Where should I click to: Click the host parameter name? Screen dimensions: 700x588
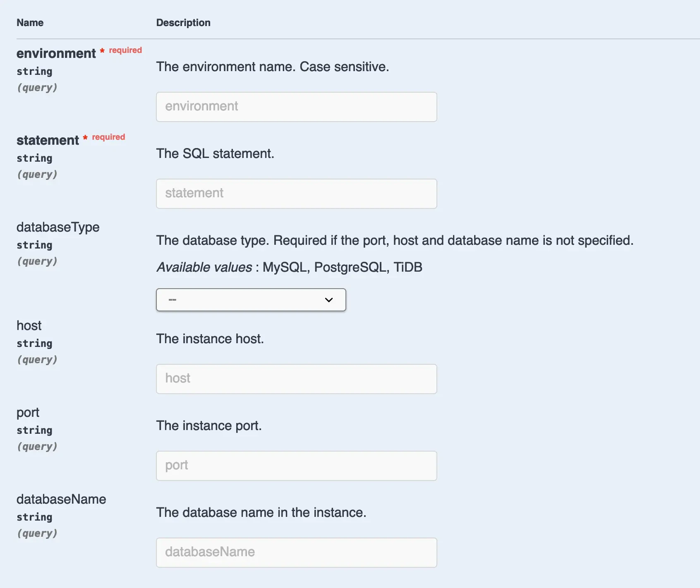[29, 325]
